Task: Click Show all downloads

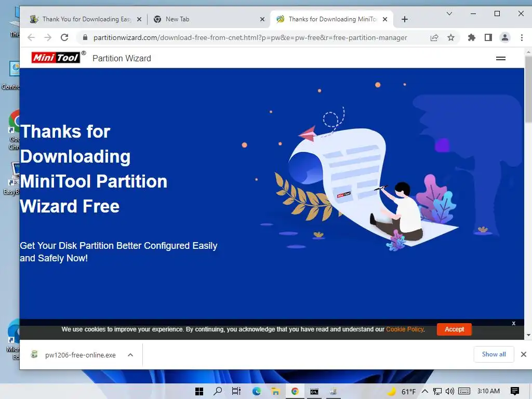Action: click(494, 354)
